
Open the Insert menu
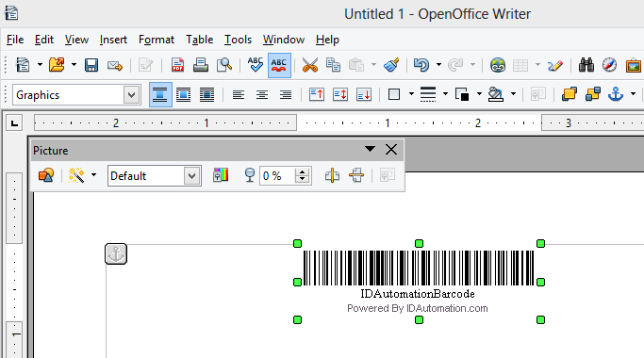pyautogui.click(x=113, y=40)
